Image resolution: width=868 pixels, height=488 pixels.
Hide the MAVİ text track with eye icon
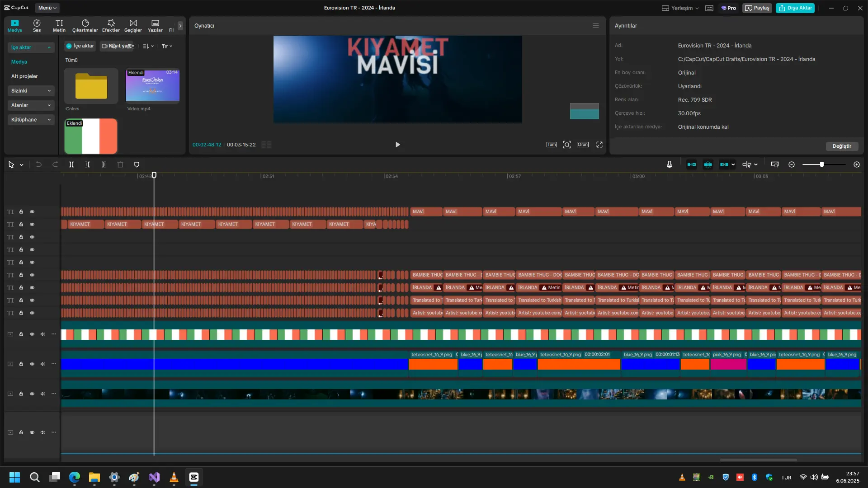point(32,212)
